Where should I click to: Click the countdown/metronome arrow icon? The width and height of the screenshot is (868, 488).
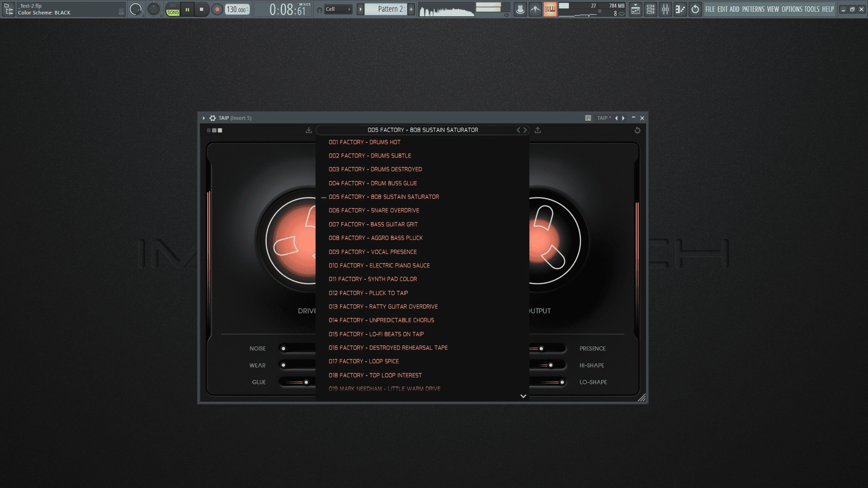point(535,9)
